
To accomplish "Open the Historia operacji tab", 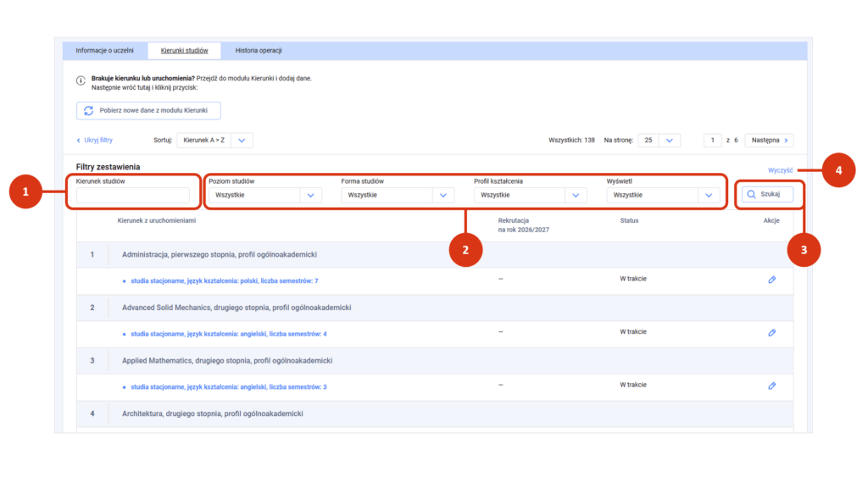I will (259, 51).
